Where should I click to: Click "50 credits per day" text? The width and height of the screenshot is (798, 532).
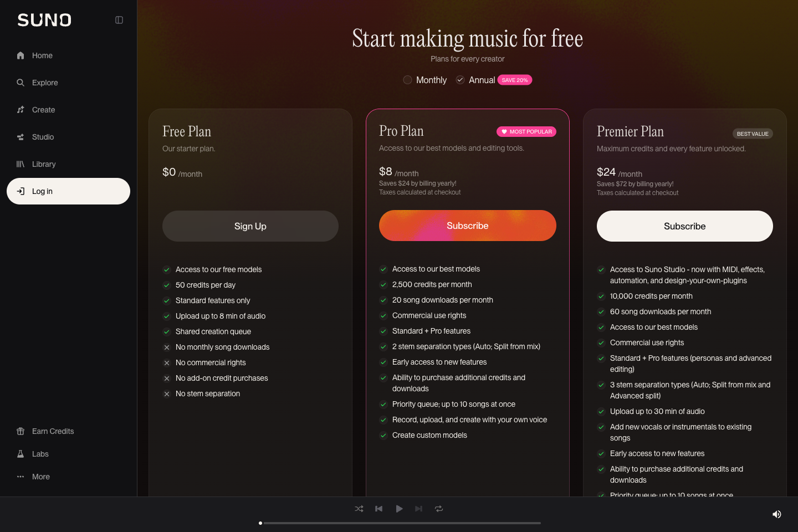(x=206, y=285)
